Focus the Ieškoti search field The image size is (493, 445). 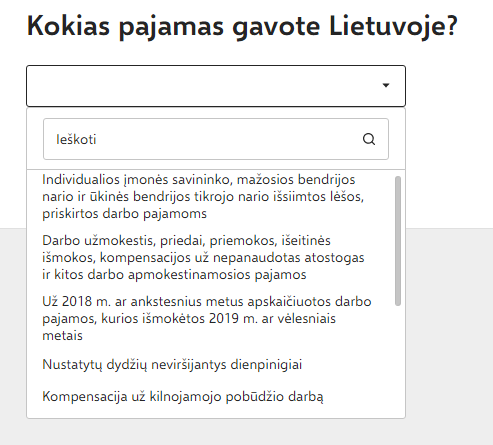click(x=216, y=139)
